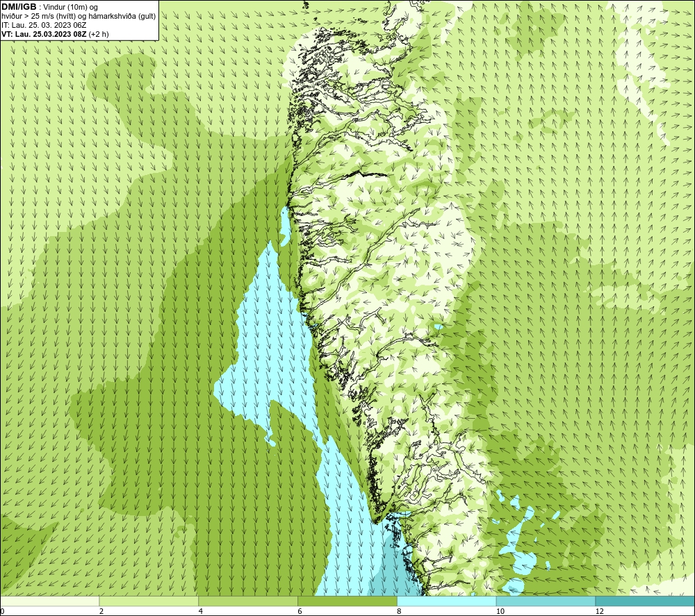
Task: Click the scale label '10'
Action: pos(500,612)
